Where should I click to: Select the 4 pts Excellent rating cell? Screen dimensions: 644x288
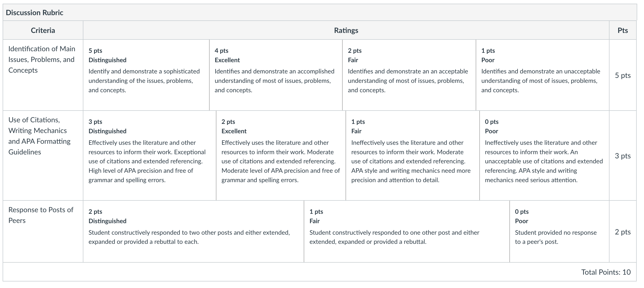pos(276,75)
